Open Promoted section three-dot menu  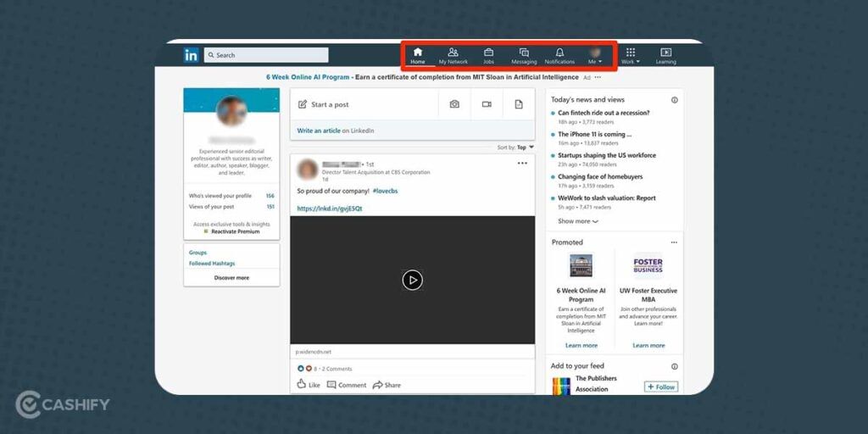[x=674, y=242]
